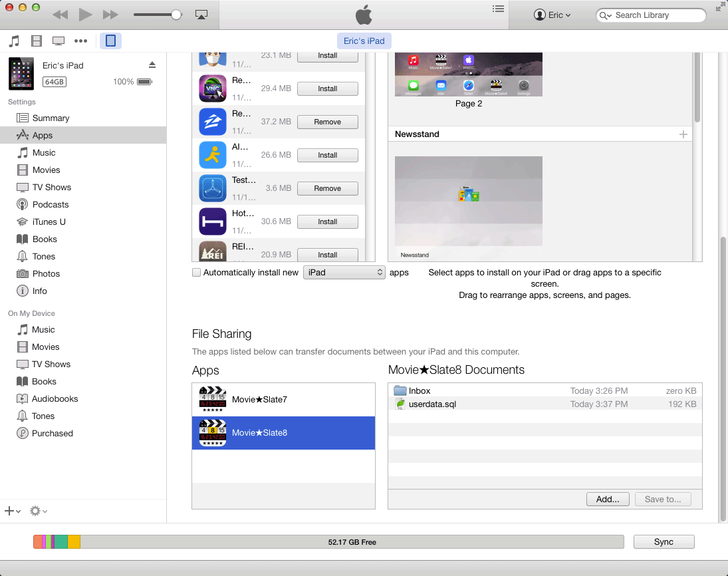Open Music under Settings

tap(83, 152)
